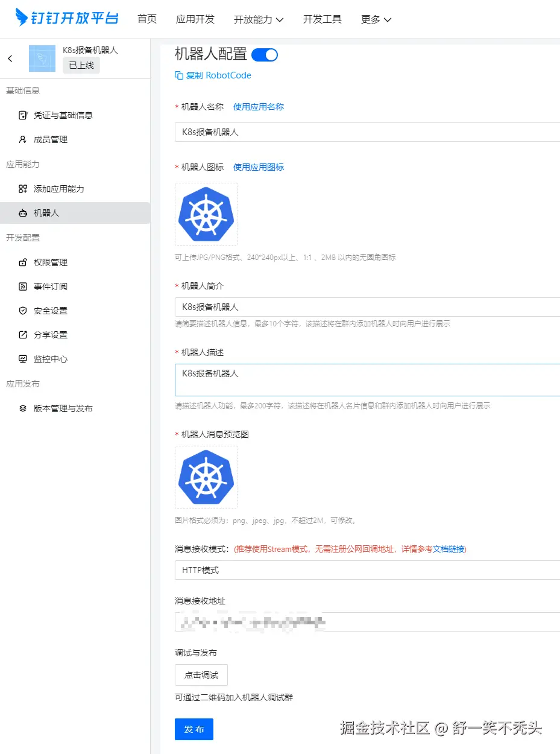Click the 添加应用能力 grid icon

point(23,189)
